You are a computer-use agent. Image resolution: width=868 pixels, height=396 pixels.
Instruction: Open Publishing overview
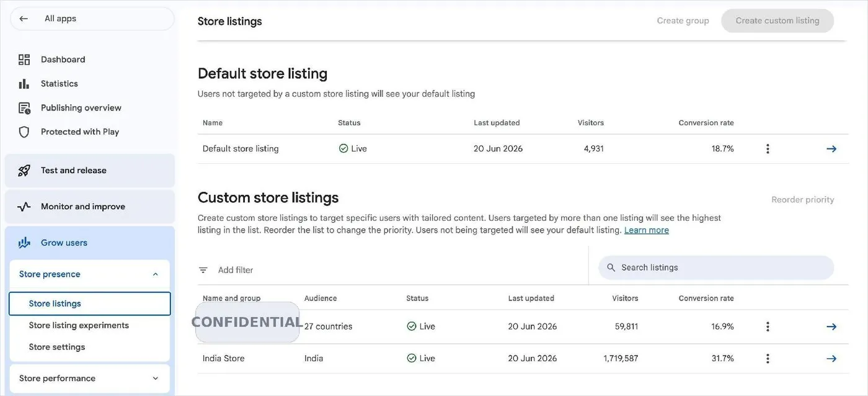pyautogui.click(x=81, y=108)
